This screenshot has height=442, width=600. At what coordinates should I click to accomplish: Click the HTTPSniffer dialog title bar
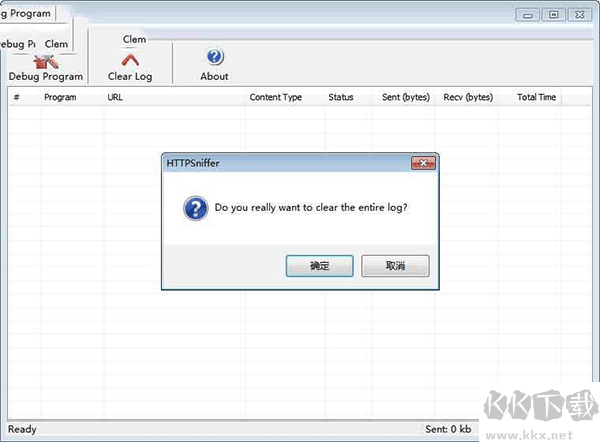(x=287, y=163)
